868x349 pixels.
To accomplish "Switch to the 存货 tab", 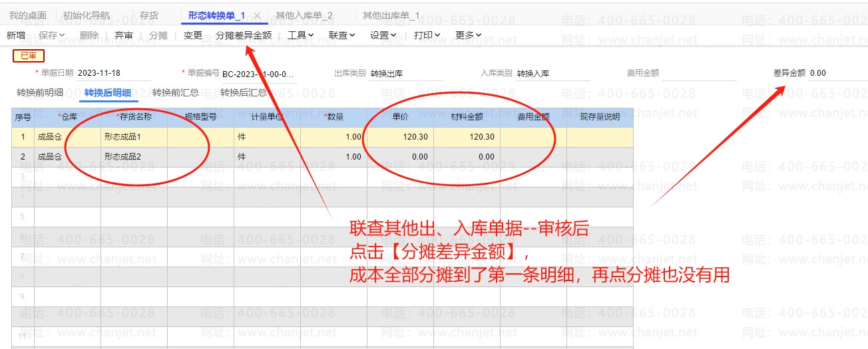I will point(149,15).
